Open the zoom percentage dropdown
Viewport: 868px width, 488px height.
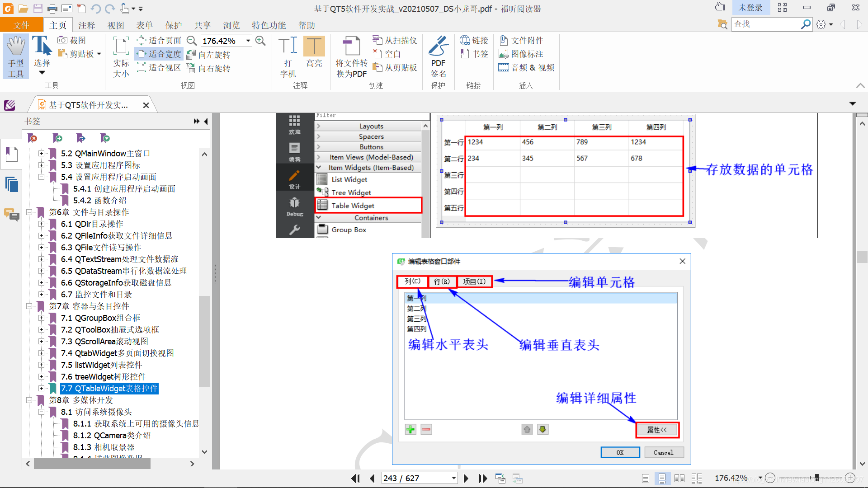tap(248, 41)
